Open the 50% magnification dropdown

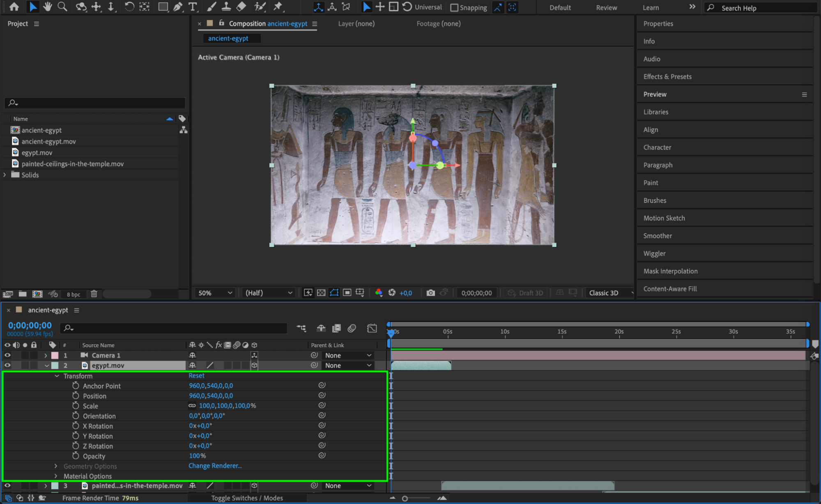point(215,293)
